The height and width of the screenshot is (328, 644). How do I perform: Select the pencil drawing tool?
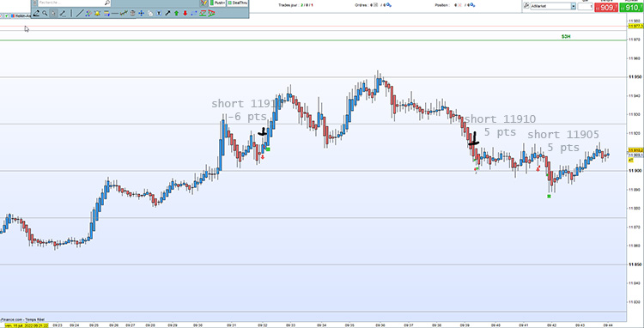(36, 13)
